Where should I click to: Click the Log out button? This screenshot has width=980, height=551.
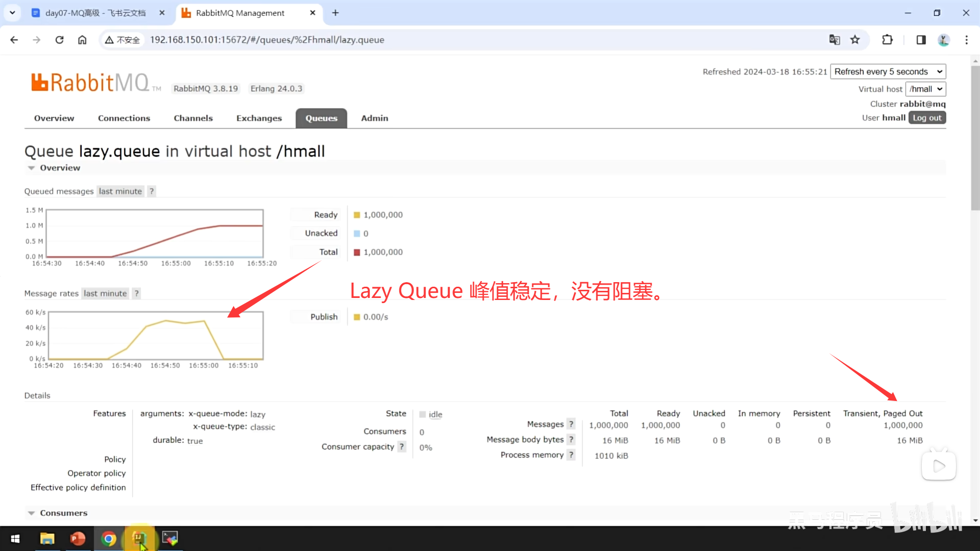pos(927,118)
